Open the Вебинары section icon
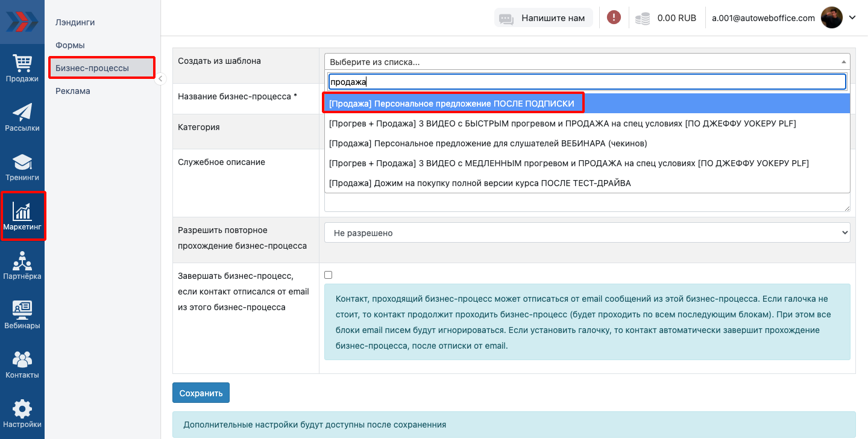Viewport: 868px width, 439px height. pos(22,315)
